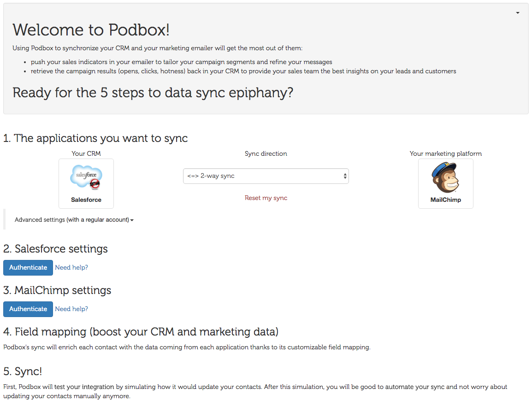Open the Sync direction dropdown
Viewport: 532px width, 412px height.
click(x=266, y=176)
